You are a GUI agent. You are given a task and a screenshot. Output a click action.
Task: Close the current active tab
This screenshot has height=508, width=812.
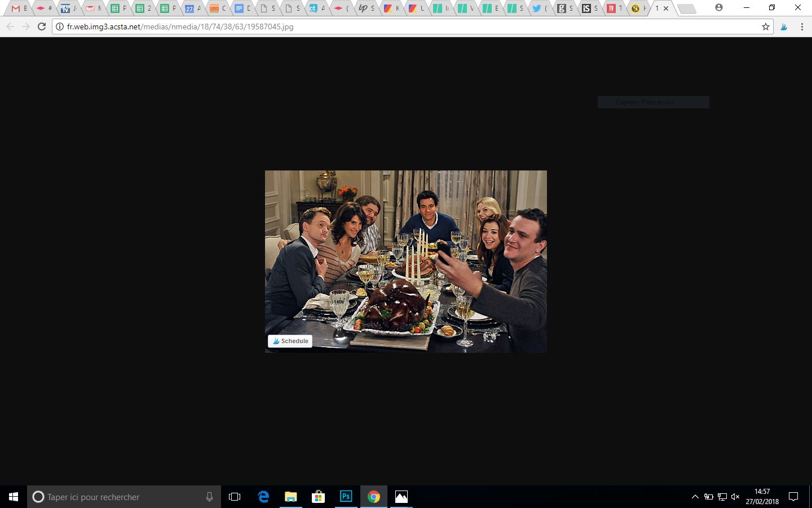point(666,8)
